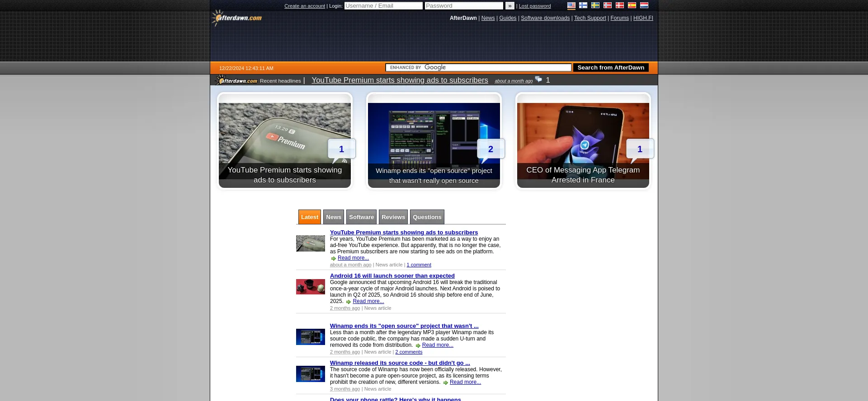Viewport: 868px width, 401px height.
Task: Click the 12/22/2024 12:43:11 AM timestamp
Action: (x=246, y=68)
